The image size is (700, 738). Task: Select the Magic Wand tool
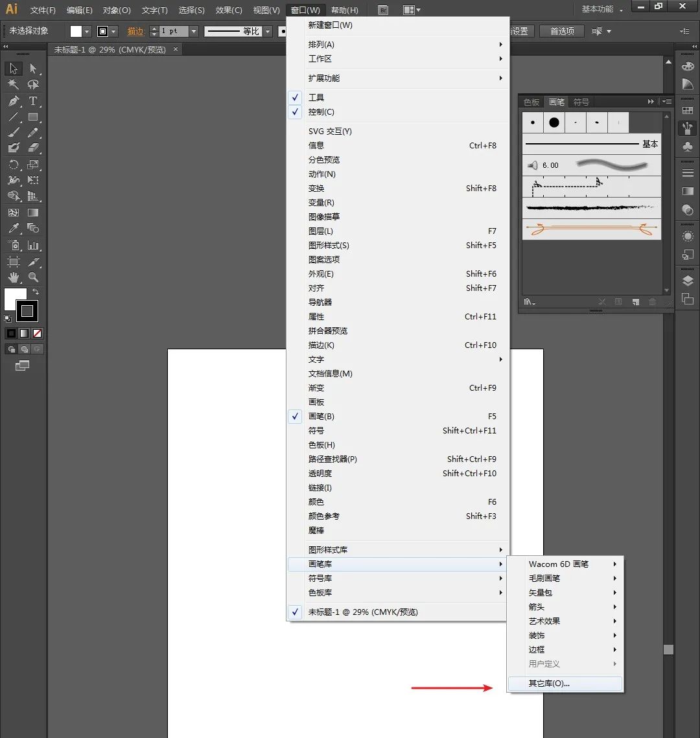pyautogui.click(x=13, y=85)
